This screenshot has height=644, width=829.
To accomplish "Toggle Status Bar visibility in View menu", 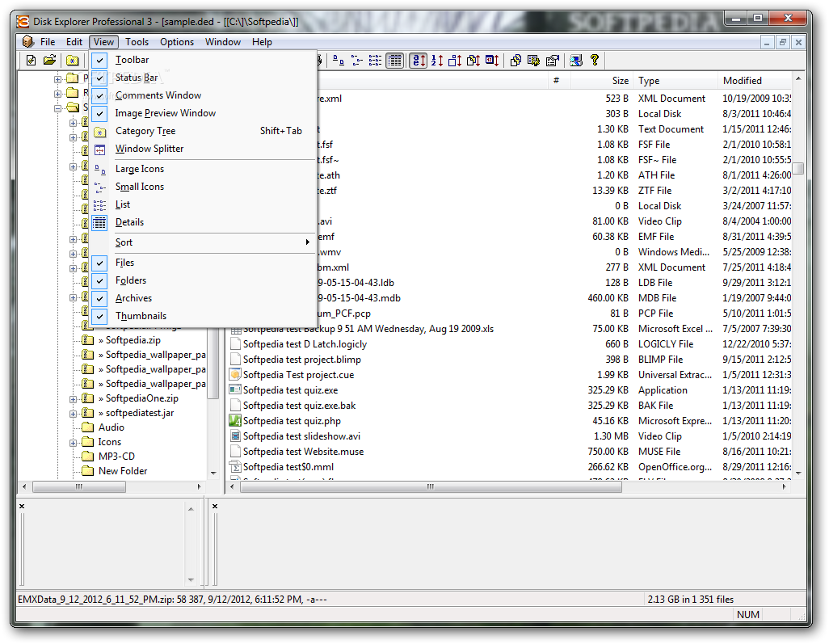I will pyautogui.click(x=99, y=78).
